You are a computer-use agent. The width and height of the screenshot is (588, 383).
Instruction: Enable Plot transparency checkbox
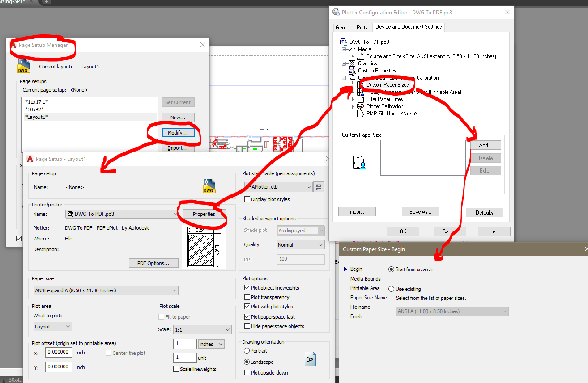click(x=247, y=297)
